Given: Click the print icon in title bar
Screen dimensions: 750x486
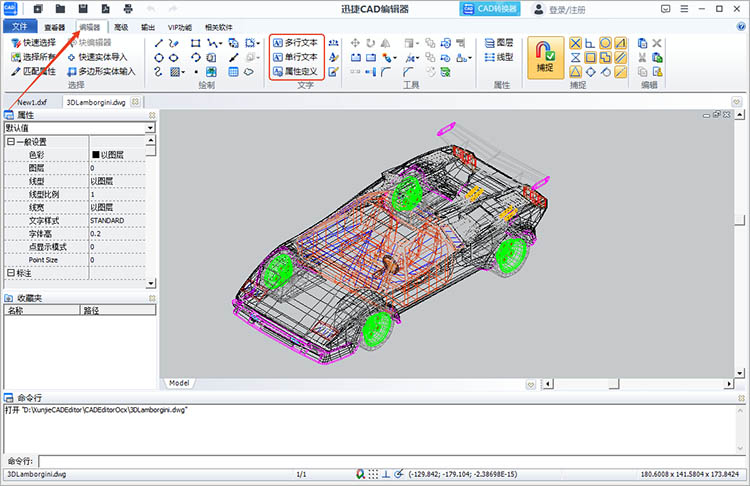Looking at the screenshot, I should (128, 9).
